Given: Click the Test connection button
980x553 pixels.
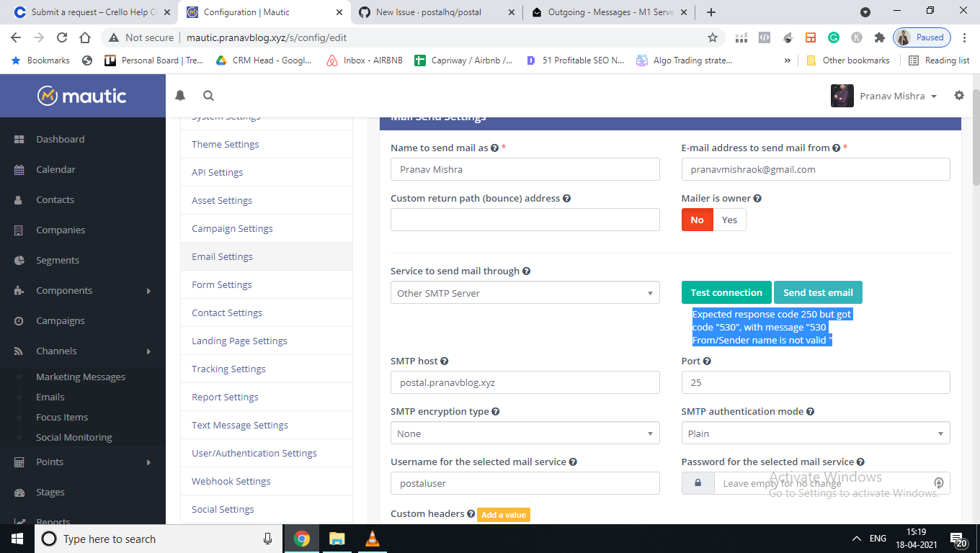Looking at the screenshot, I should 726,292.
